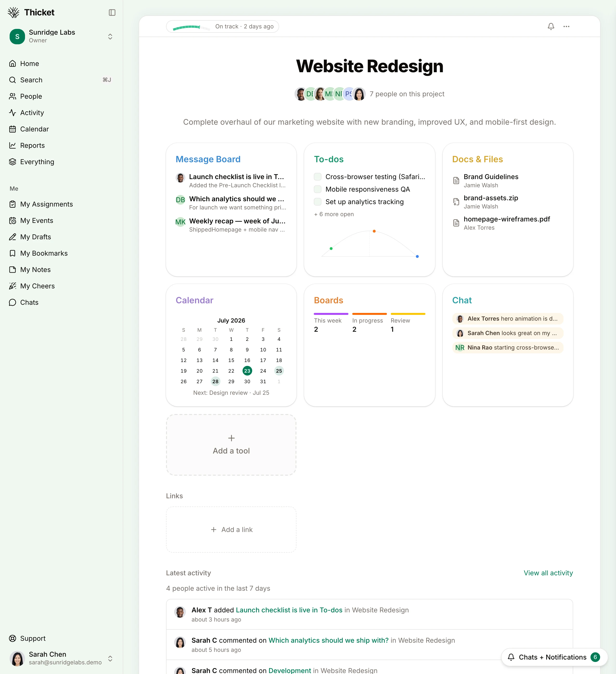Screen dimensions: 616x674
Task: Click the My Bookmarks bookmark icon
Action: [13, 253]
